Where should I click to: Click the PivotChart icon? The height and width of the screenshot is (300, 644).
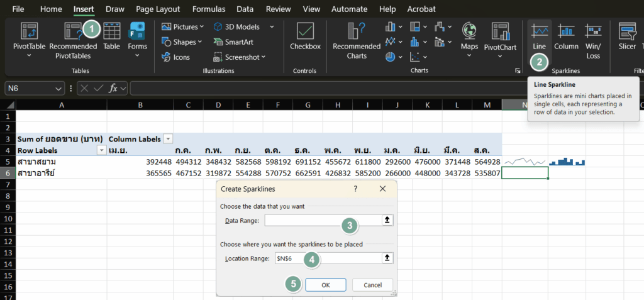(x=500, y=31)
